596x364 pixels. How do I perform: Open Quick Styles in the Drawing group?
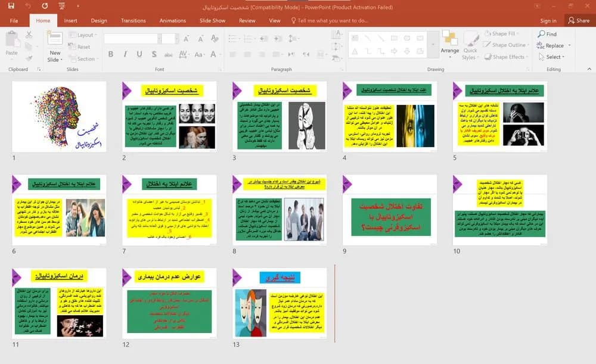coord(470,46)
